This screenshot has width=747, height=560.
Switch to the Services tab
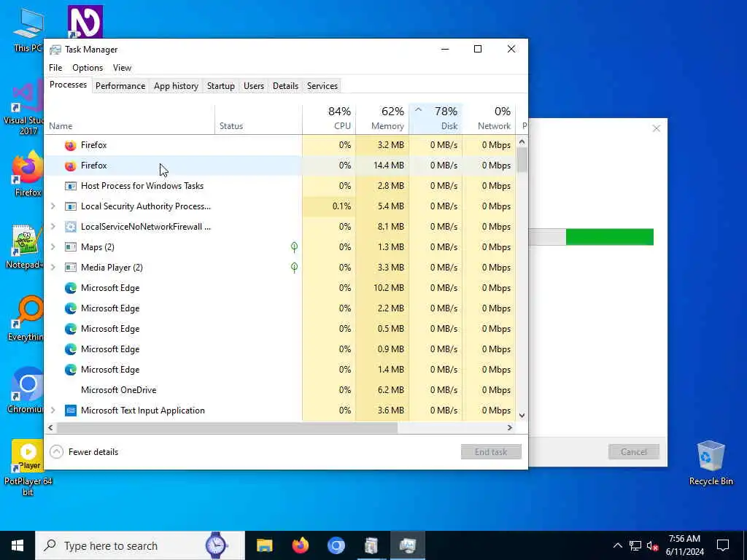coord(322,86)
